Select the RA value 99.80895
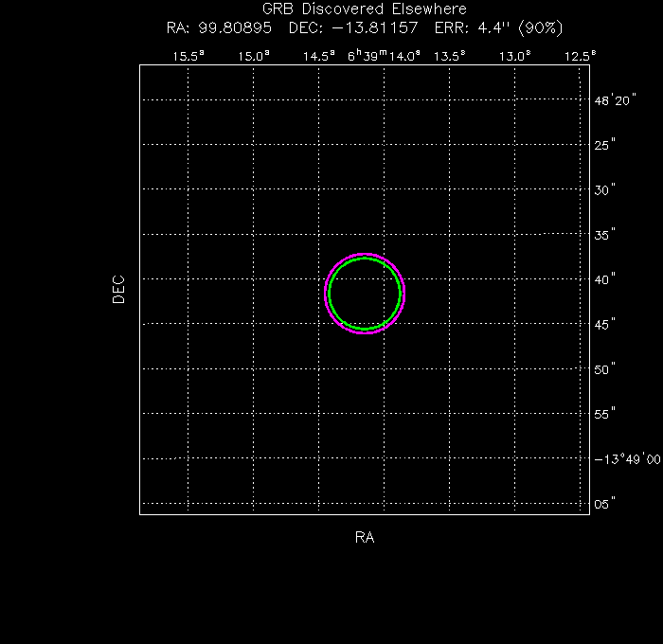663x644 pixels. pyautogui.click(x=235, y=27)
